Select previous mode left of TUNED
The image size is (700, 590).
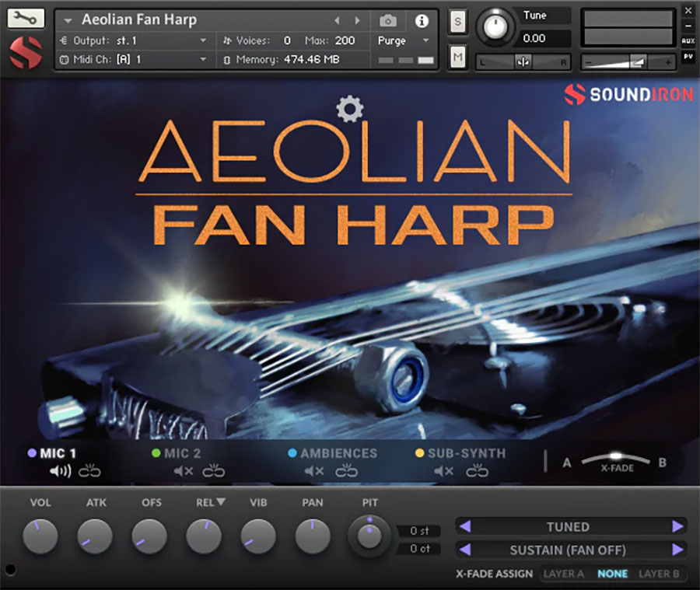pyautogui.click(x=465, y=526)
